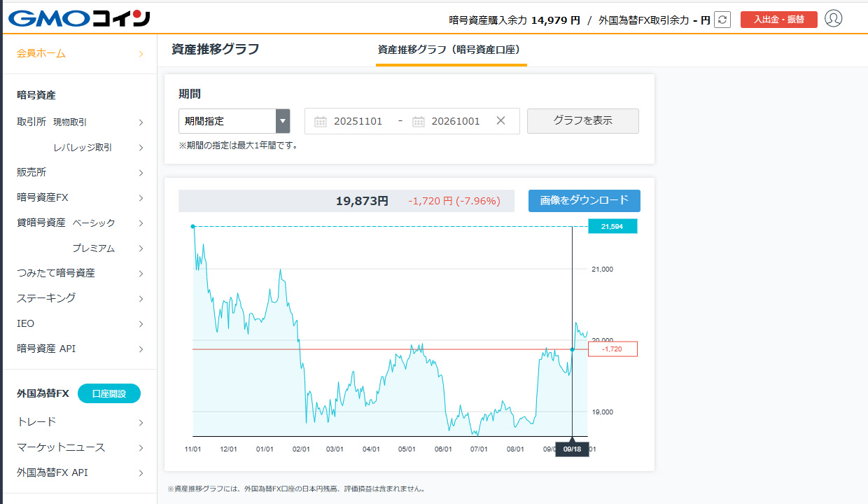Click the 21,000 y-axis label
The image size is (868, 504).
[603, 269]
